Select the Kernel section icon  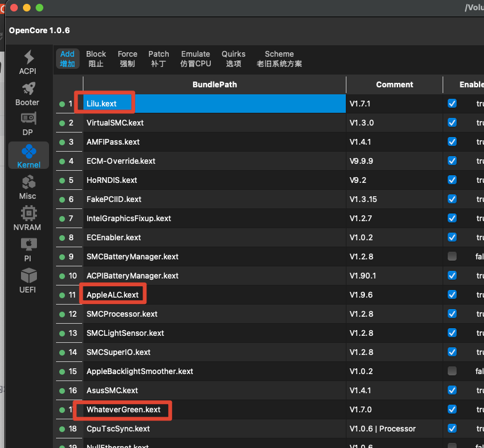[29, 155]
